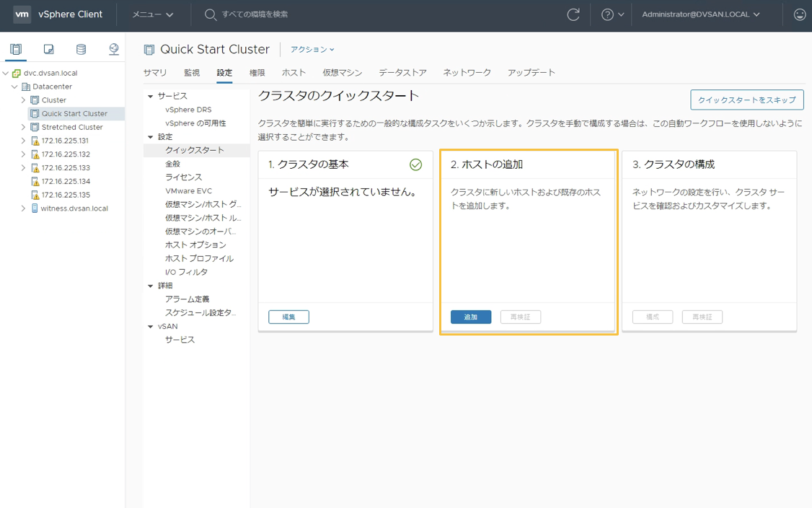Click the vm logo in header
Viewport: 812px width, 508px height.
(22, 14)
